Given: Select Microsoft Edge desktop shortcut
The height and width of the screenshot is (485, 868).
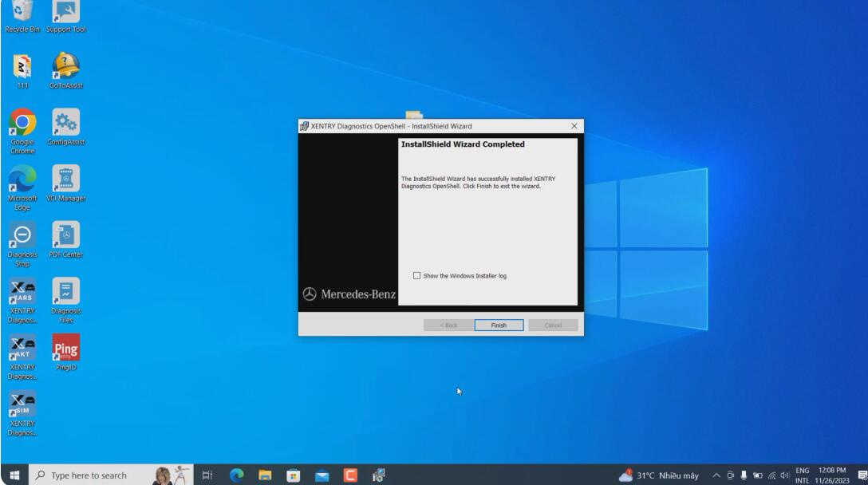Looking at the screenshot, I should [x=22, y=188].
